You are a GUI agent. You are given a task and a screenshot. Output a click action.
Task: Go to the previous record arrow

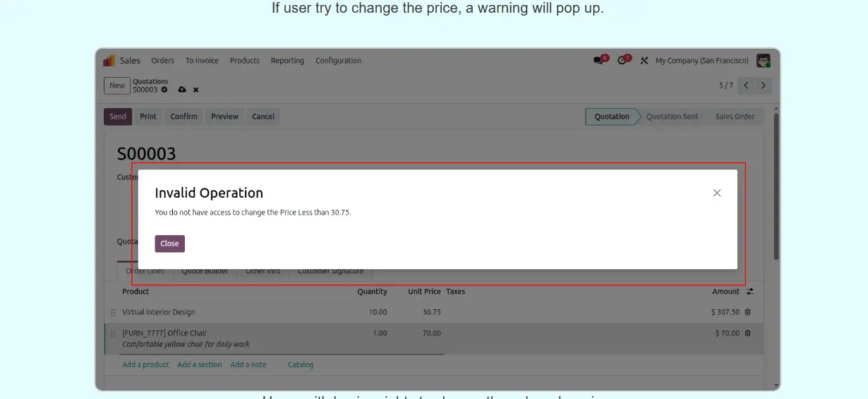746,85
